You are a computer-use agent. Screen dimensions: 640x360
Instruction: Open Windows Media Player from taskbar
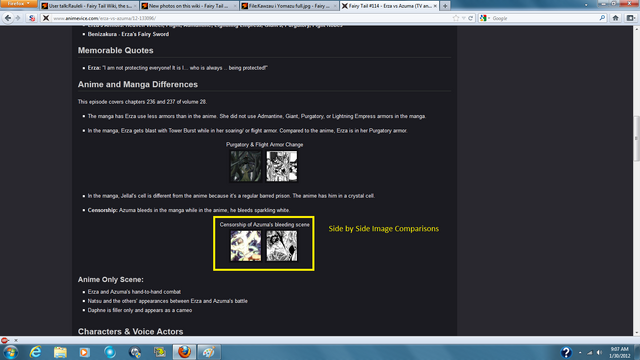(84, 352)
